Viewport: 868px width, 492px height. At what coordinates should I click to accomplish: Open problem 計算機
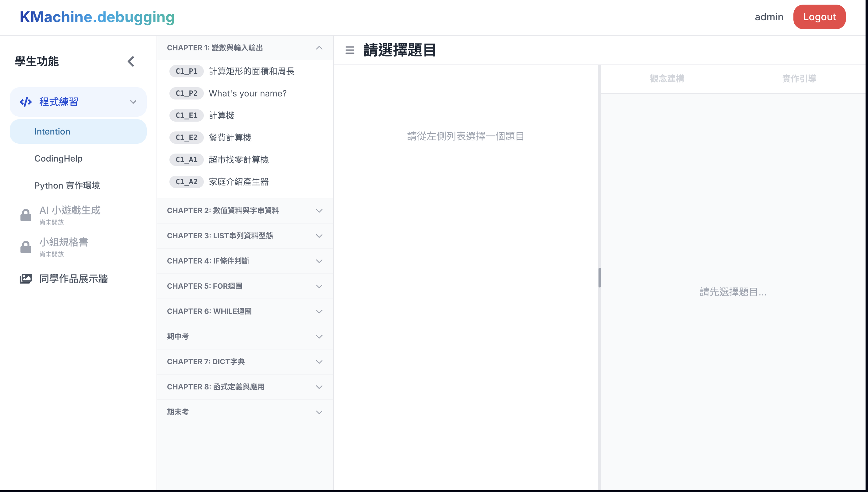click(222, 115)
